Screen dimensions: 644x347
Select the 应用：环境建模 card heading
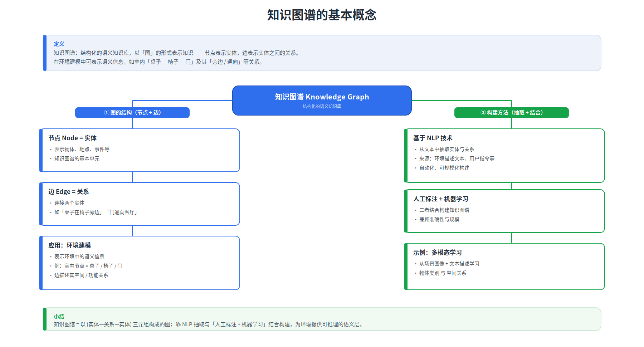coord(70,245)
